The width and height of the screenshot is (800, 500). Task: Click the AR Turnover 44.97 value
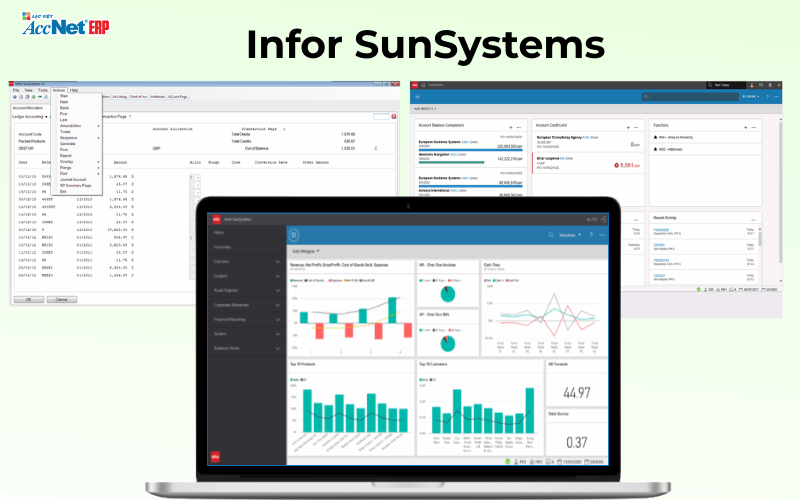577,393
